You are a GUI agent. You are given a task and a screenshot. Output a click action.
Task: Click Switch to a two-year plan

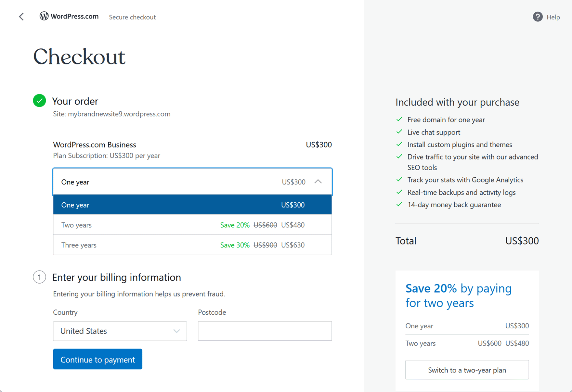467,370
